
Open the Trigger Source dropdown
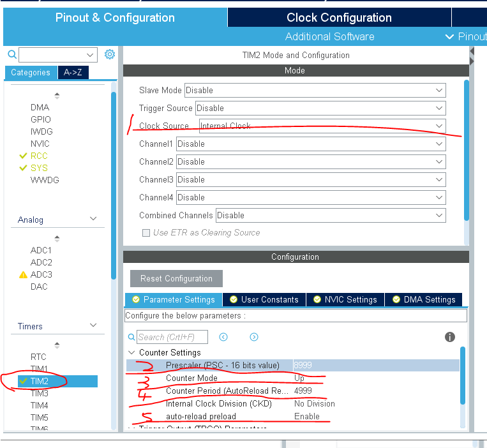pos(320,108)
